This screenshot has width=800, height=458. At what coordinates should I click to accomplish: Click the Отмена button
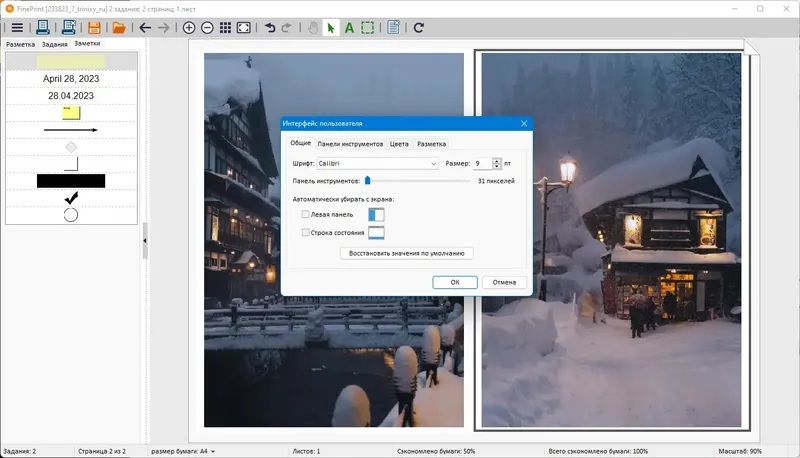[504, 282]
